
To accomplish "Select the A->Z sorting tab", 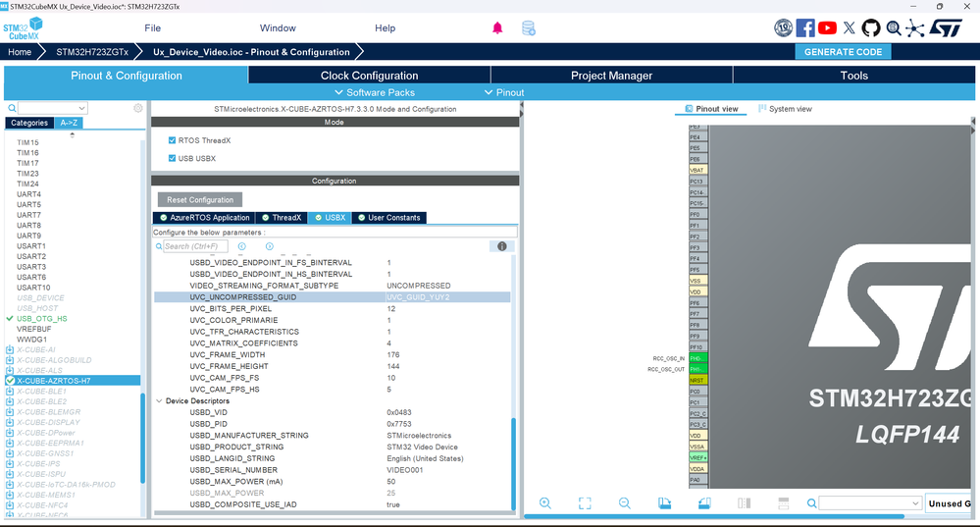I will (69, 123).
